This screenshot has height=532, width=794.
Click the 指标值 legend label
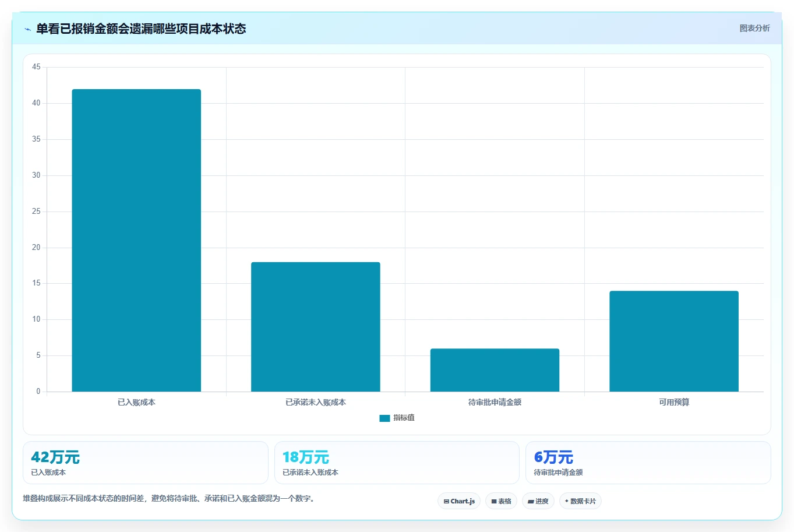coord(404,418)
